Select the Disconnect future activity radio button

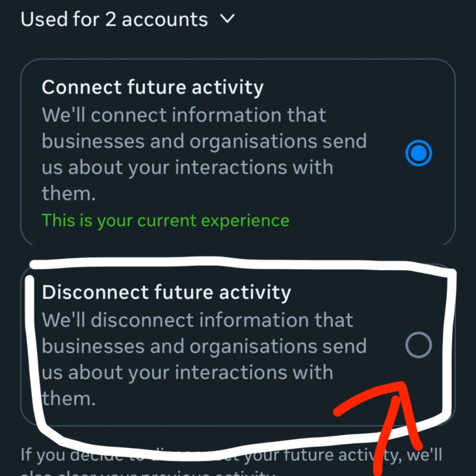pyautogui.click(x=419, y=344)
